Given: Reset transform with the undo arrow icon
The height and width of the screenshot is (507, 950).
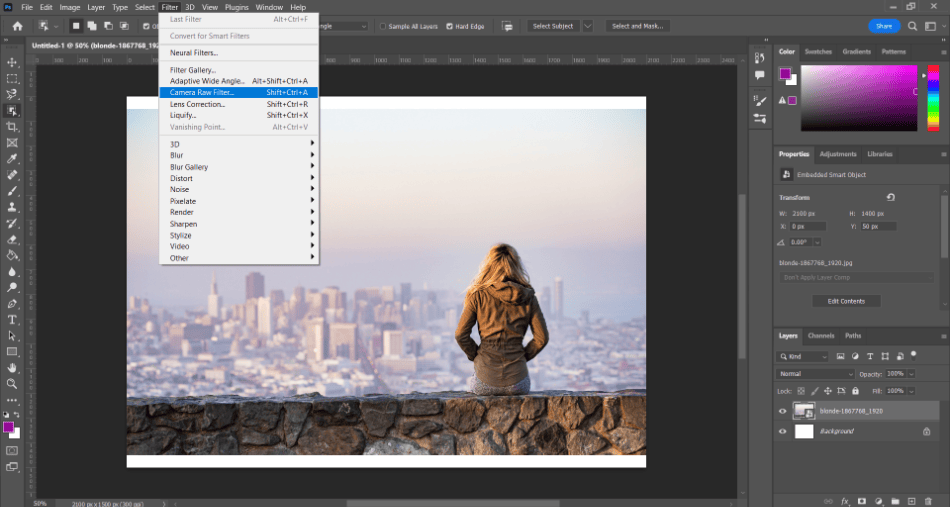Looking at the screenshot, I should [x=891, y=197].
